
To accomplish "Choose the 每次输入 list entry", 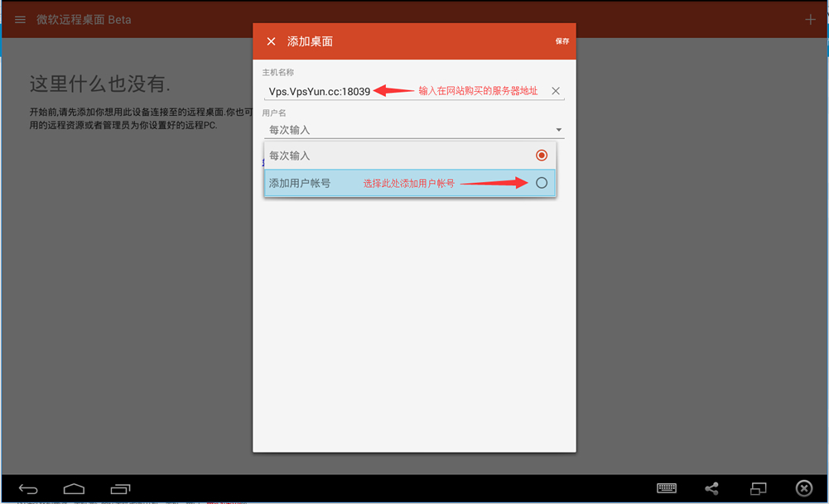I will (290, 156).
